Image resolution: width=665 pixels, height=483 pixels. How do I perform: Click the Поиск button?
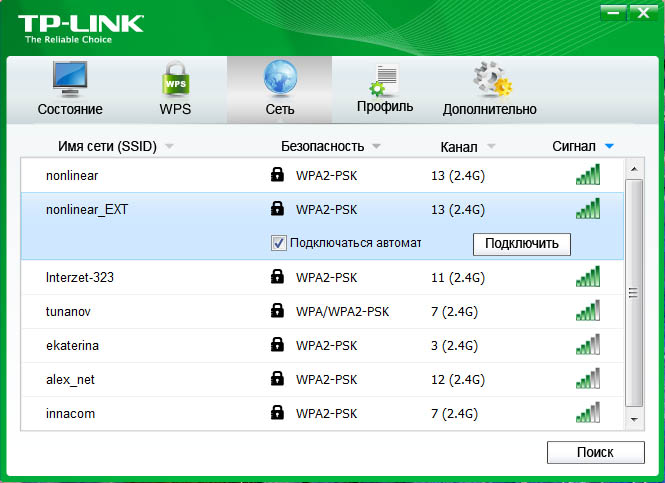coord(595,453)
